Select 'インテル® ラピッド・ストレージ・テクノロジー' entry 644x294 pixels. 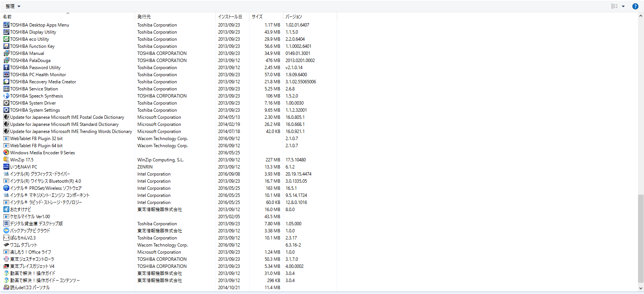pos(46,202)
